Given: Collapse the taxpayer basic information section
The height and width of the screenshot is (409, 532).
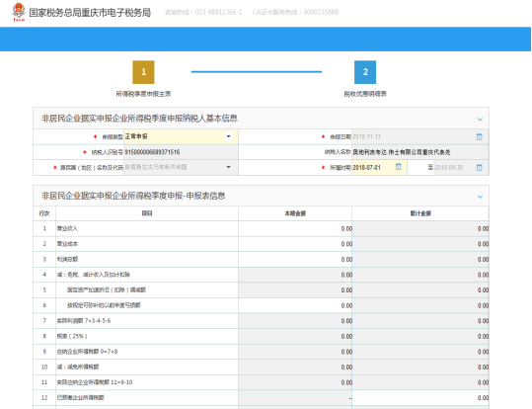Looking at the screenshot, I should point(480,119).
